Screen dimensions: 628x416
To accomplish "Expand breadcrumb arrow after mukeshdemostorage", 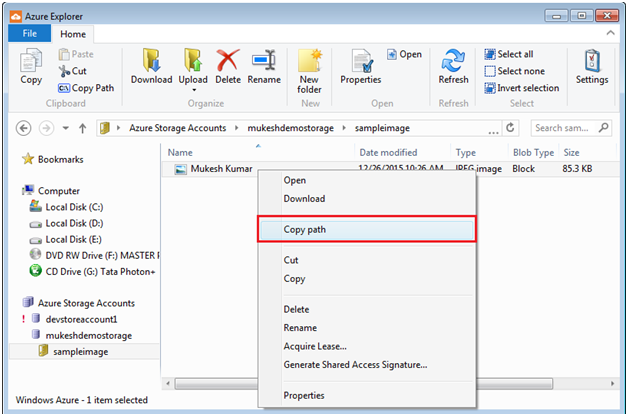I will pyautogui.click(x=344, y=128).
